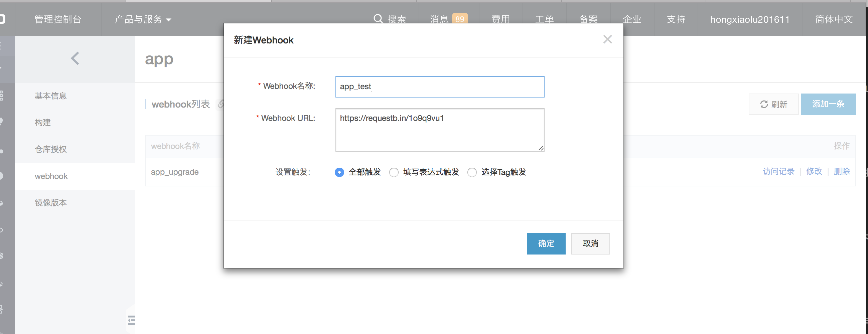Viewport: 868px width, 334px height.
Task: Open the hongxiaolu201611 account menu
Action: pyautogui.click(x=750, y=19)
